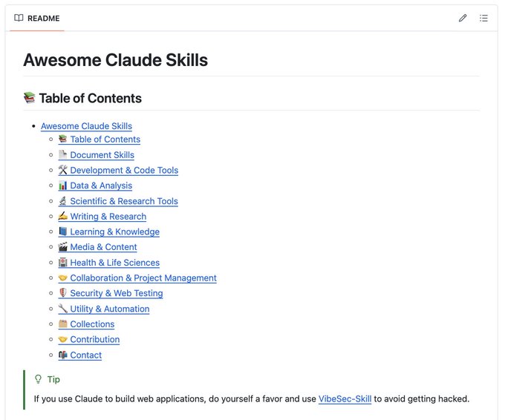Screen dimensions: 505x420
Task: Click the shield emoji beside Security & Web Testing
Action: (x=63, y=293)
